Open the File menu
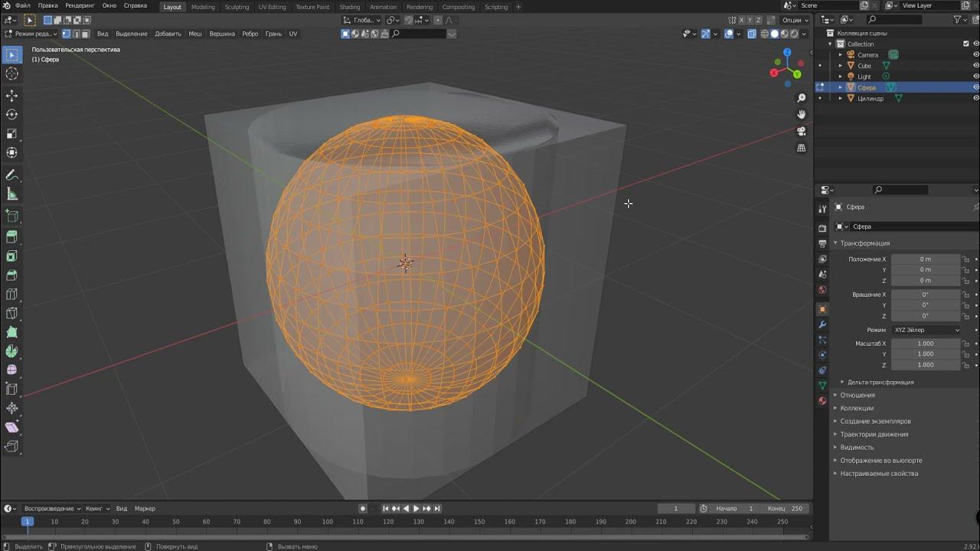Image resolution: width=980 pixels, height=551 pixels. 23,6
